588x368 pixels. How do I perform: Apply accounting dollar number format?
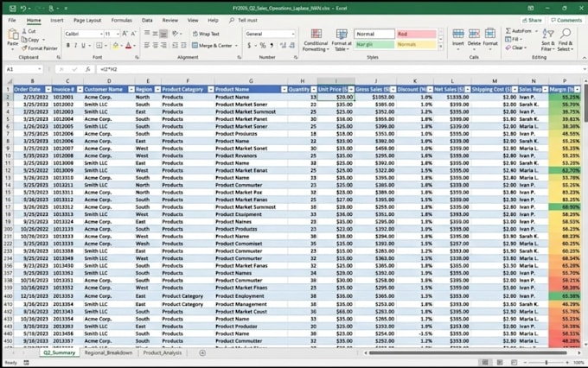pos(249,45)
